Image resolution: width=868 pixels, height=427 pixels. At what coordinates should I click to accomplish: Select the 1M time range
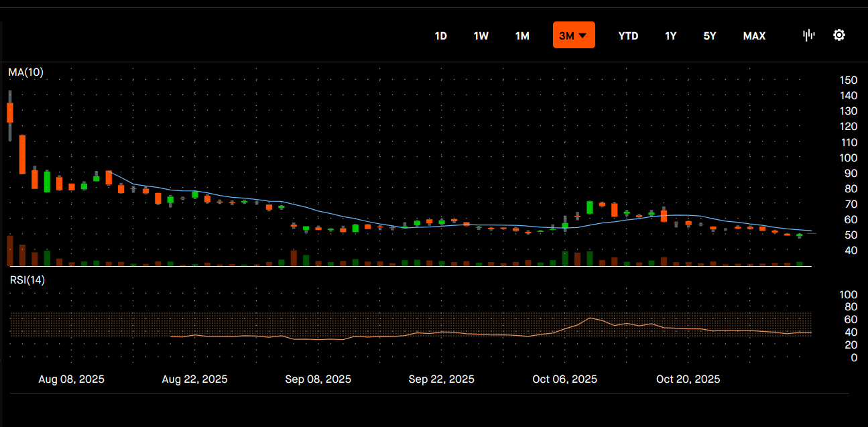pos(523,36)
